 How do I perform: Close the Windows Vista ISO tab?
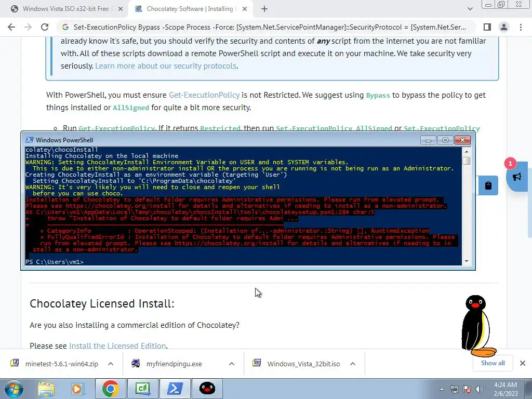click(121, 9)
